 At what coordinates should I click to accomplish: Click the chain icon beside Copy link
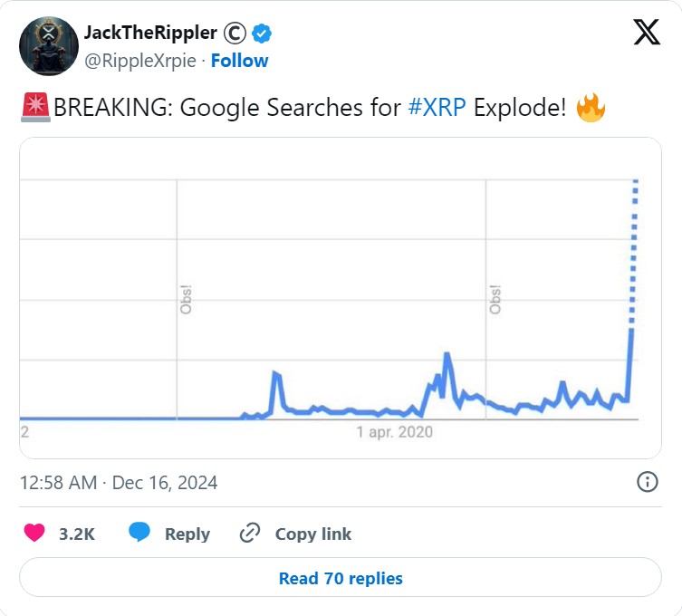click(250, 534)
